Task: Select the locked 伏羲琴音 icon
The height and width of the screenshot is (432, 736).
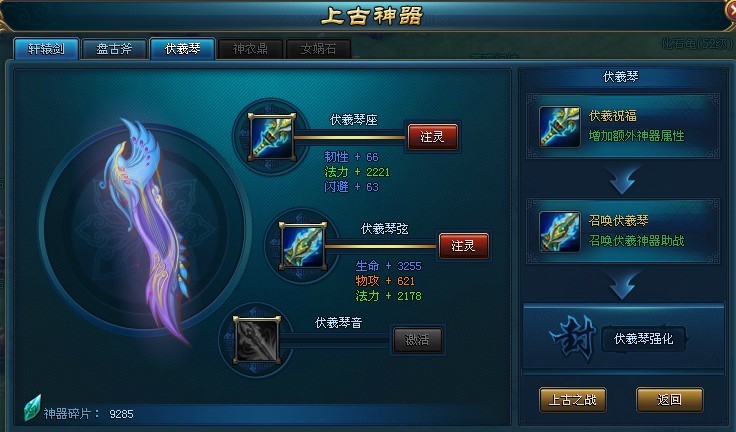Action: 257,340
